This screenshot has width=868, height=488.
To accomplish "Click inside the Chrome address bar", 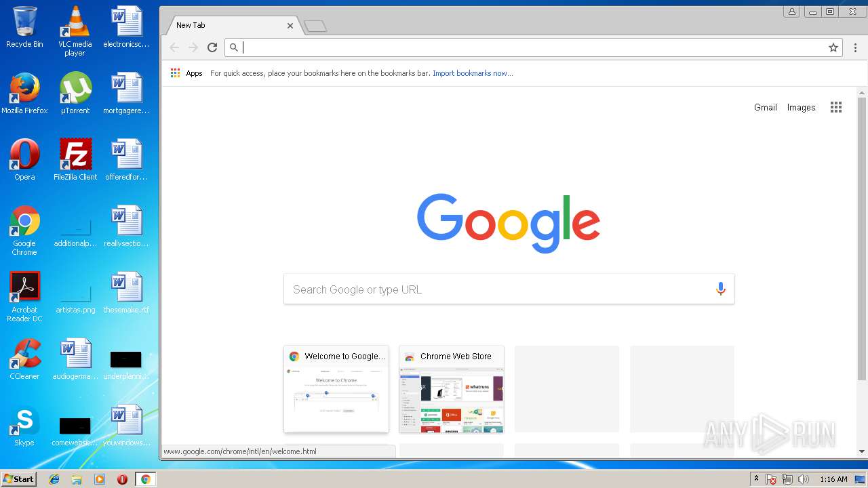I will (x=534, y=47).
